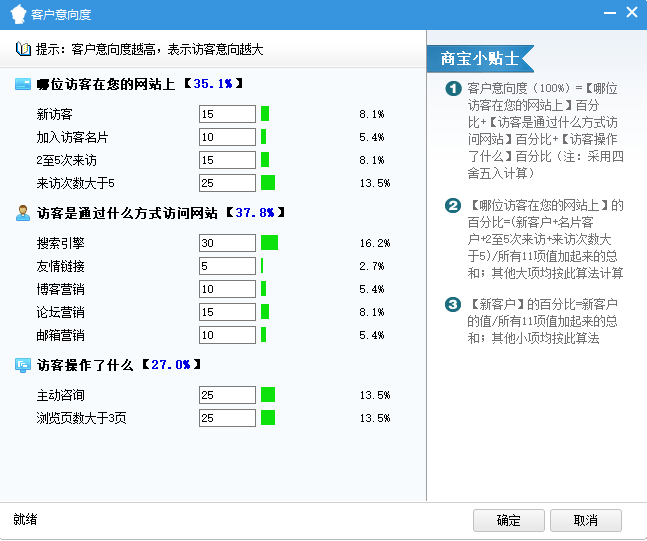
Task: Click the 2.7% value for 友情链接
Action: pyautogui.click(x=372, y=266)
